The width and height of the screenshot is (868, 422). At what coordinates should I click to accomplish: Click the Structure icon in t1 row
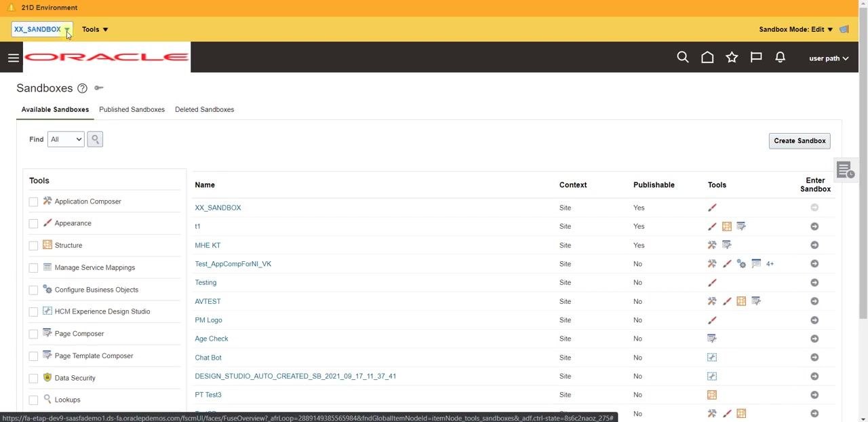click(x=727, y=227)
